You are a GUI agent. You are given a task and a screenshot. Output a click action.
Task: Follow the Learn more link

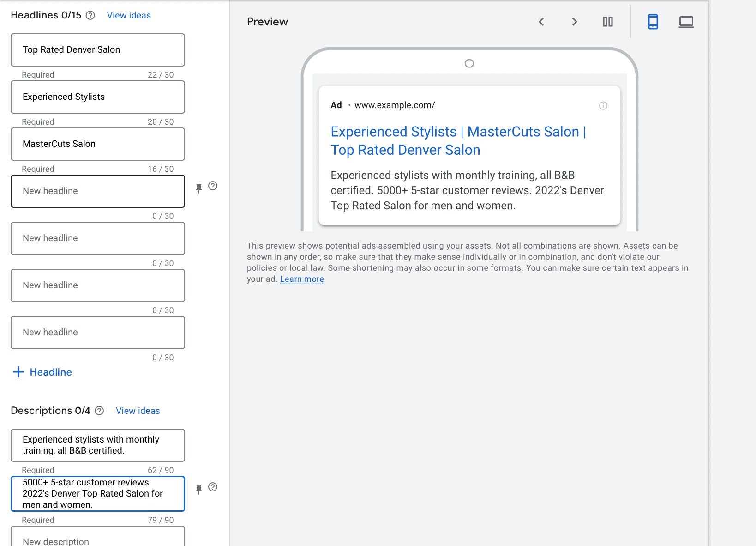[x=302, y=279]
